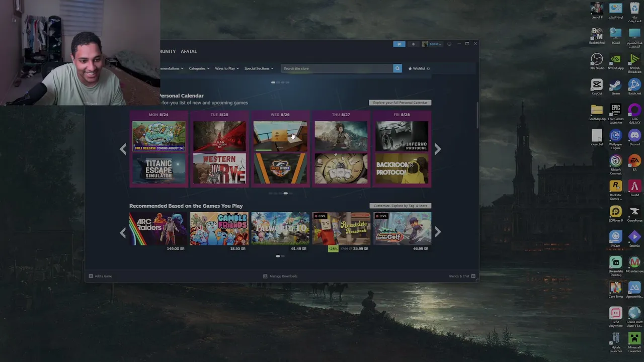Select the Steam desktop shortcut
644x362 pixels.
tap(615, 87)
